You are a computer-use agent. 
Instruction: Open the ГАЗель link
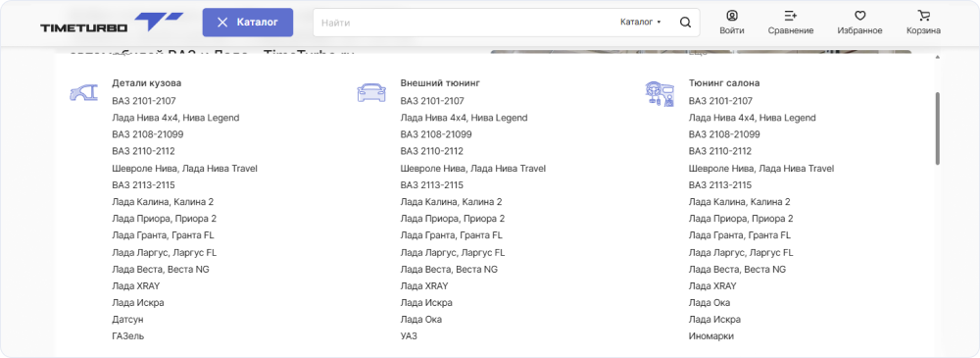[128, 336]
